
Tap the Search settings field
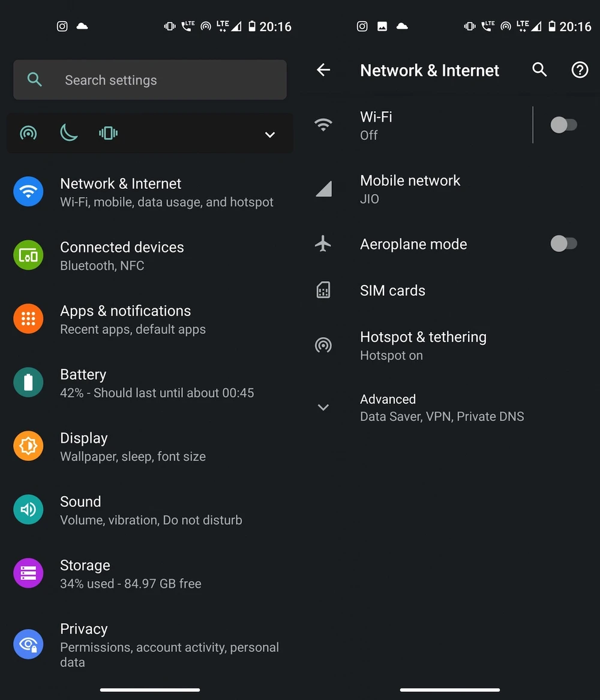[150, 80]
